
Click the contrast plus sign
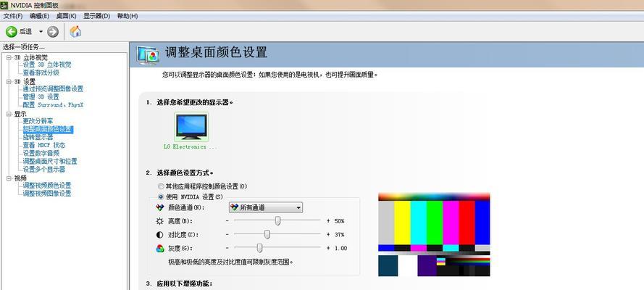pyautogui.click(x=328, y=235)
